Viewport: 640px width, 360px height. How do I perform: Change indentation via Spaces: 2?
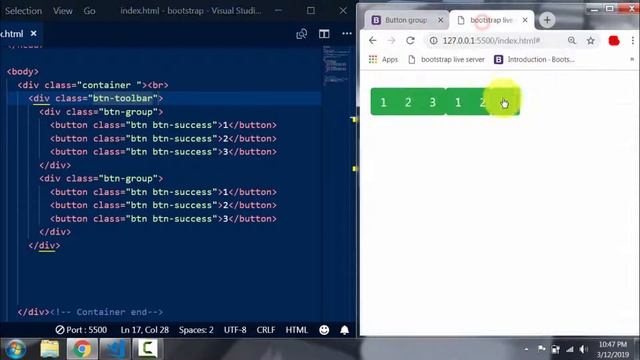196,330
